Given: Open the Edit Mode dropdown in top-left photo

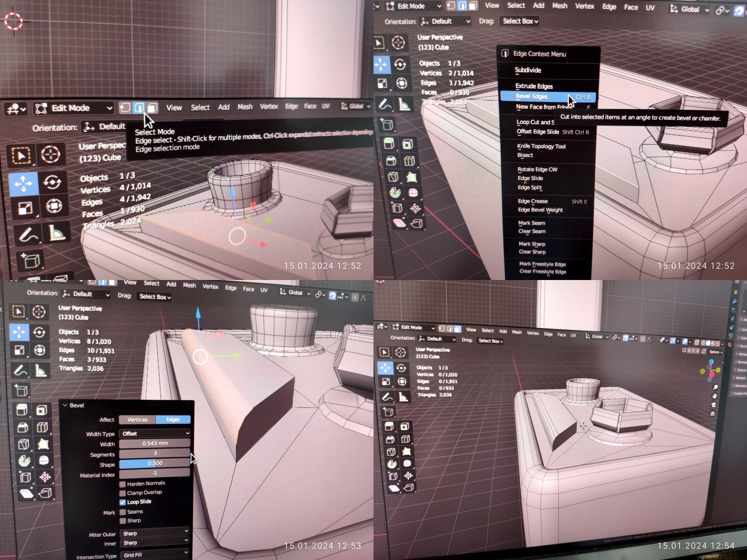Looking at the screenshot, I should coord(74,108).
